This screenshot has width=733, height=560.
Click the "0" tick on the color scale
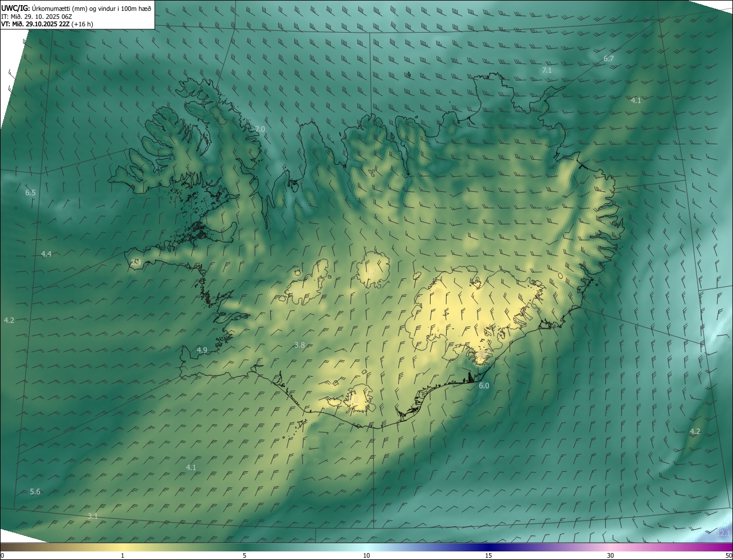point(2,555)
